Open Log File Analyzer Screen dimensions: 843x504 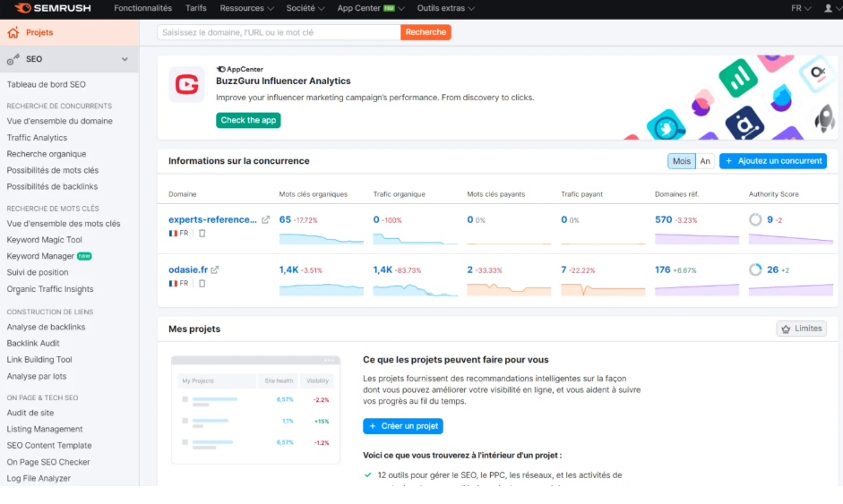pyautogui.click(x=39, y=478)
